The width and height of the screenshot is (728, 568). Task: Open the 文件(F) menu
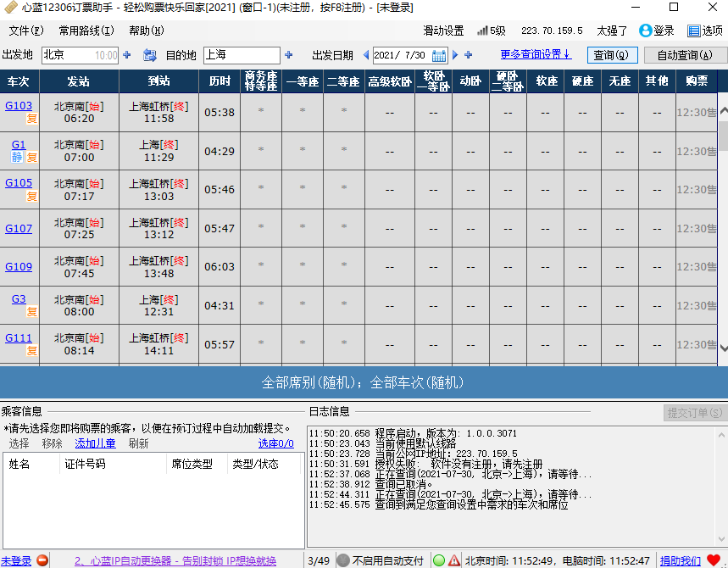click(x=26, y=31)
